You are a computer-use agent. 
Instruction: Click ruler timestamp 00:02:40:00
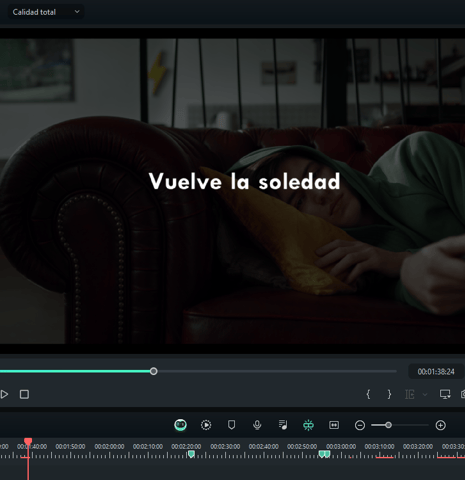pos(263,446)
